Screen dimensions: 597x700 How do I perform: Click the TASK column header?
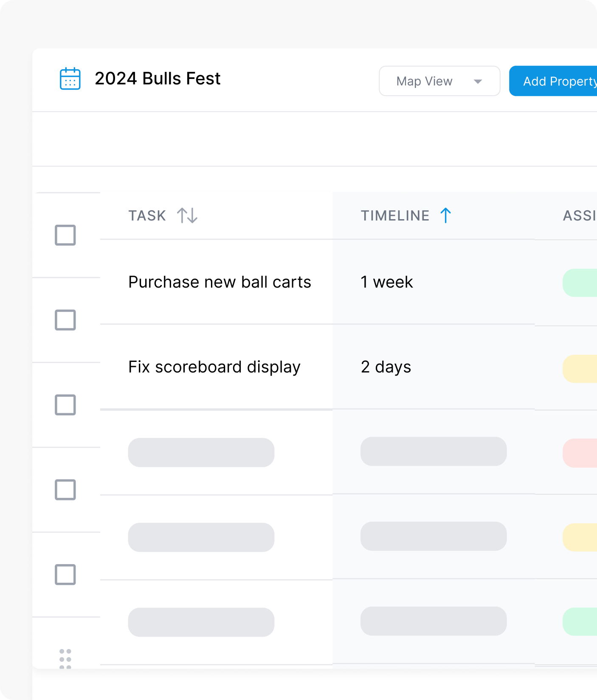click(147, 216)
